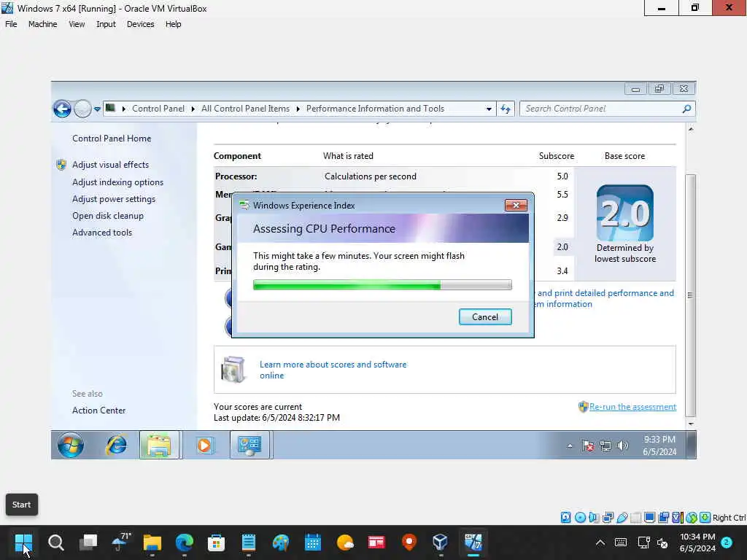Image resolution: width=747 pixels, height=560 pixels.
Task: Click the VirtualBox keyboard capture indicator
Action: (705, 518)
